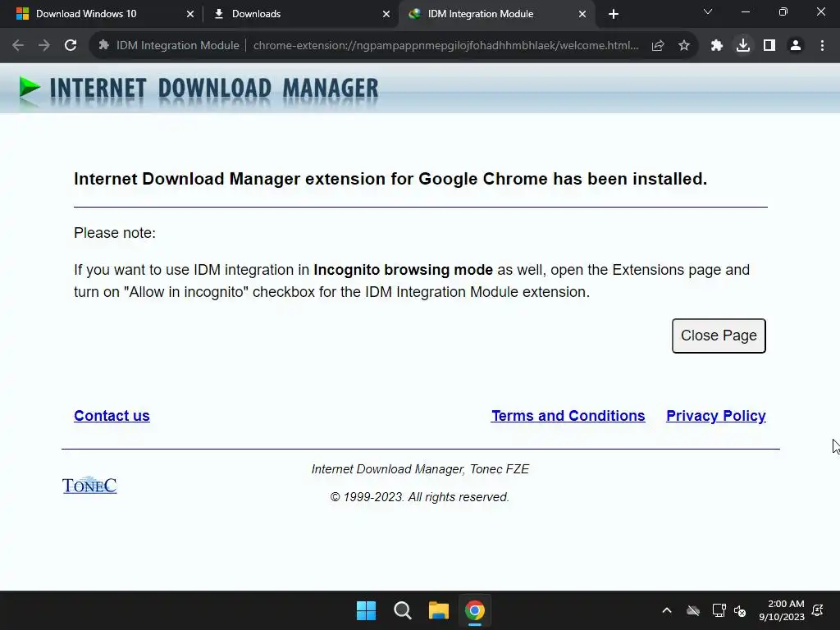Close the Download Windows 10 tab

(x=190, y=15)
